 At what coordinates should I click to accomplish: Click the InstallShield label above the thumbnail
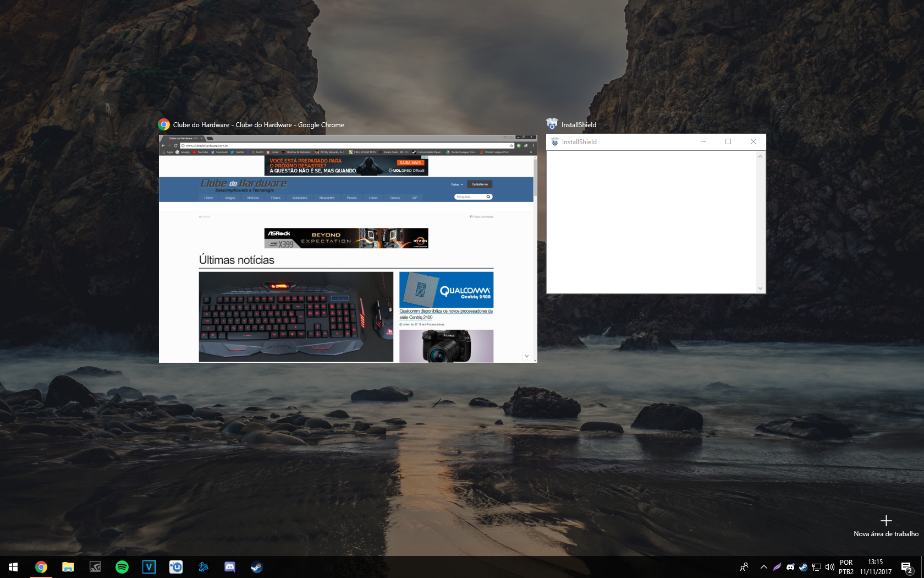[579, 125]
